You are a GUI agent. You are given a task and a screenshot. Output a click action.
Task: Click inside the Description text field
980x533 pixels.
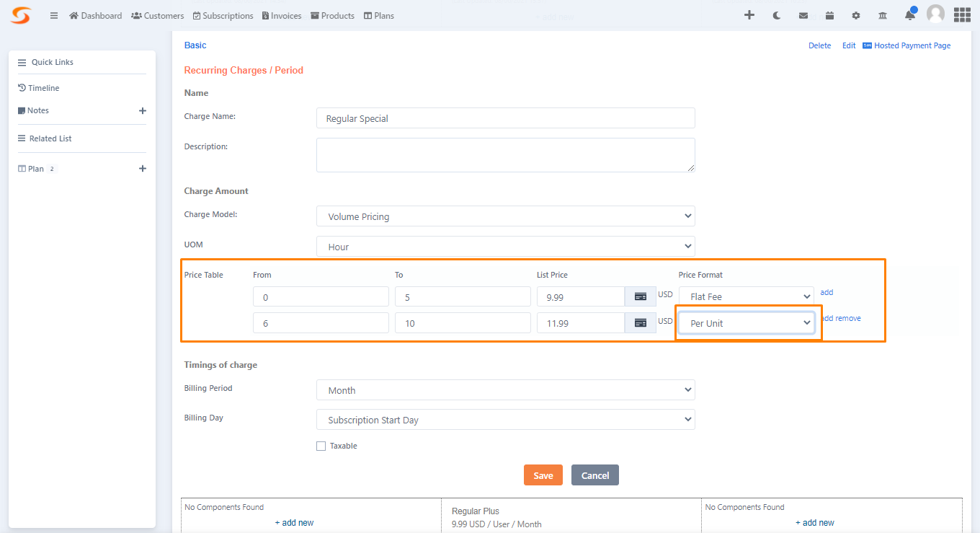tap(506, 155)
